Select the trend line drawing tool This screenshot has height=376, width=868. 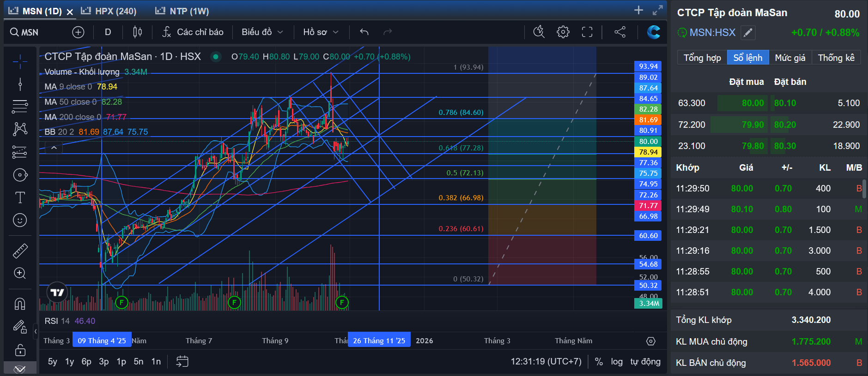[20, 84]
